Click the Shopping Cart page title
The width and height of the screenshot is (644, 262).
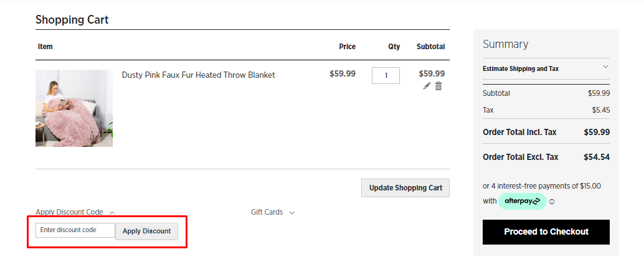click(72, 20)
